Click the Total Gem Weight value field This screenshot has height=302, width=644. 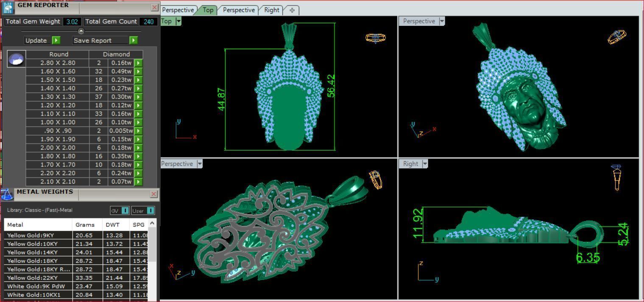point(72,22)
